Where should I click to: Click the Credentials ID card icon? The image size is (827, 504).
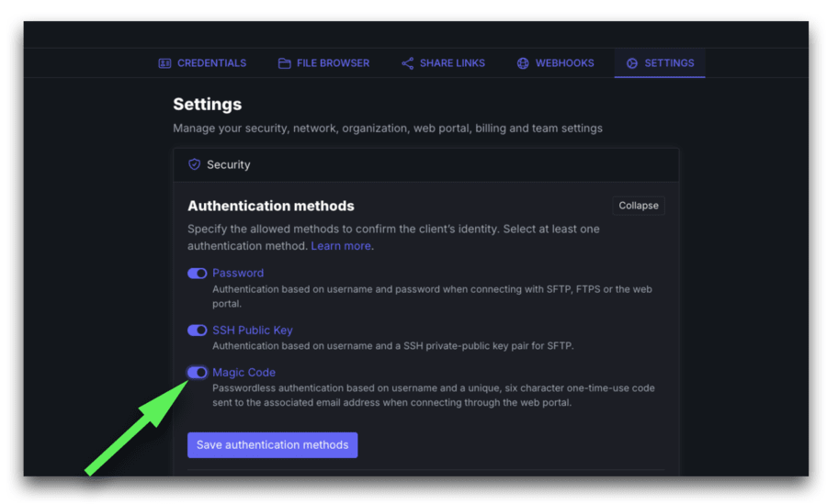click(164, 63)
